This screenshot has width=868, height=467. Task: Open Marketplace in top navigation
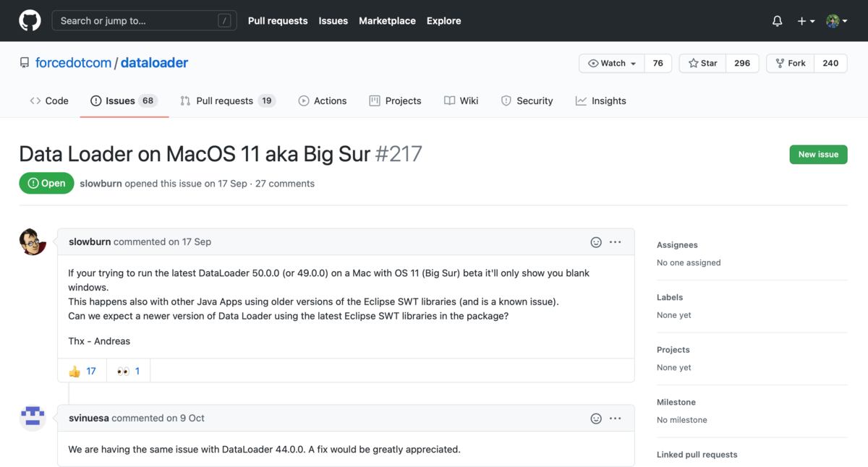tap(387, 21)
